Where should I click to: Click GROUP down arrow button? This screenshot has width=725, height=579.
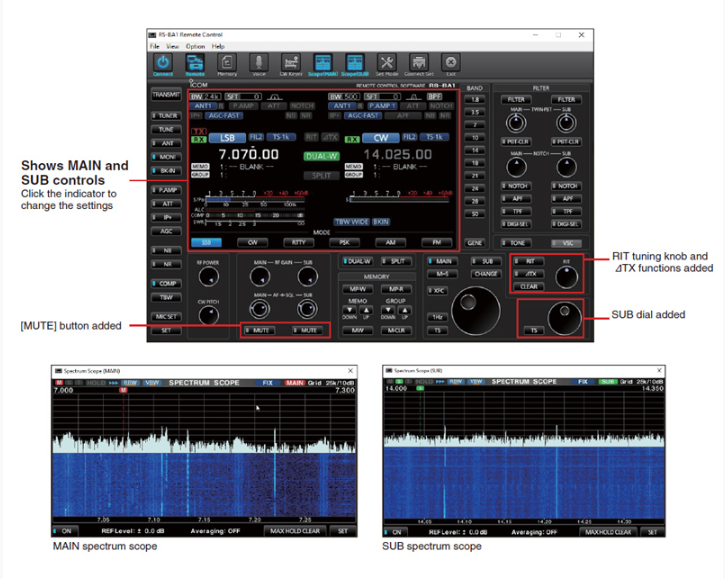coord(388,310)
